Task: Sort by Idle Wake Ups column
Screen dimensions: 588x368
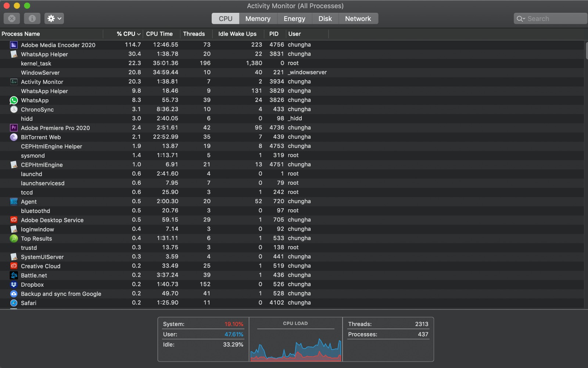Action: (238, 34)
